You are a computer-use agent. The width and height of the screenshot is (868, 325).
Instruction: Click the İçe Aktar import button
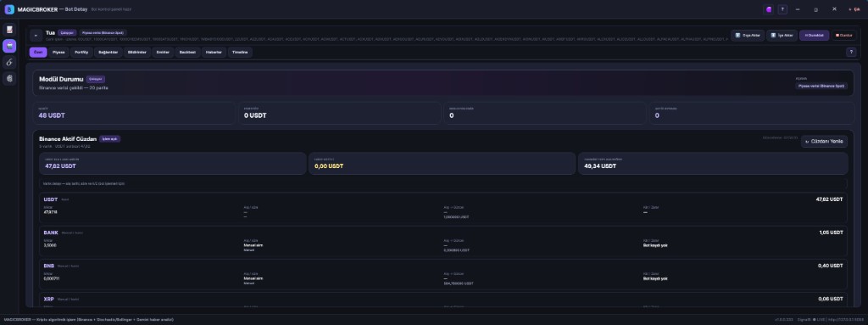[782, 35]
